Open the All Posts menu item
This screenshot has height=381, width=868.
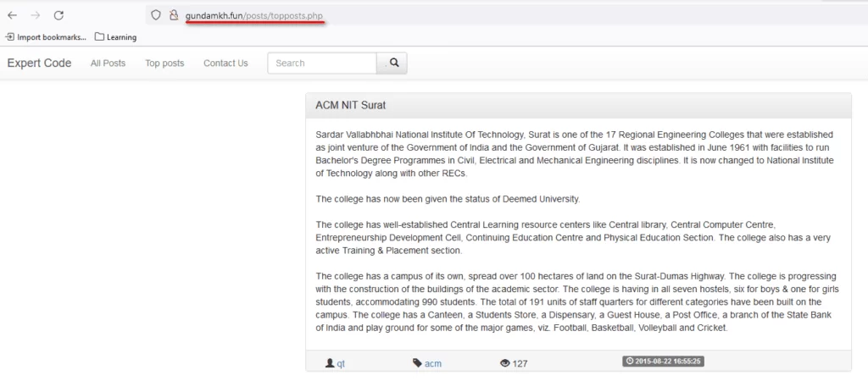click(108, 63)
